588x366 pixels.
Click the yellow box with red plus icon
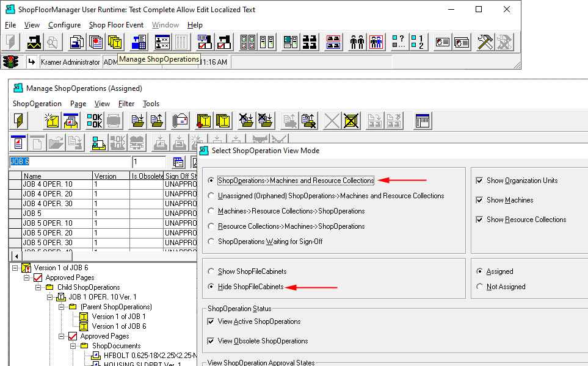click(203, 121)
